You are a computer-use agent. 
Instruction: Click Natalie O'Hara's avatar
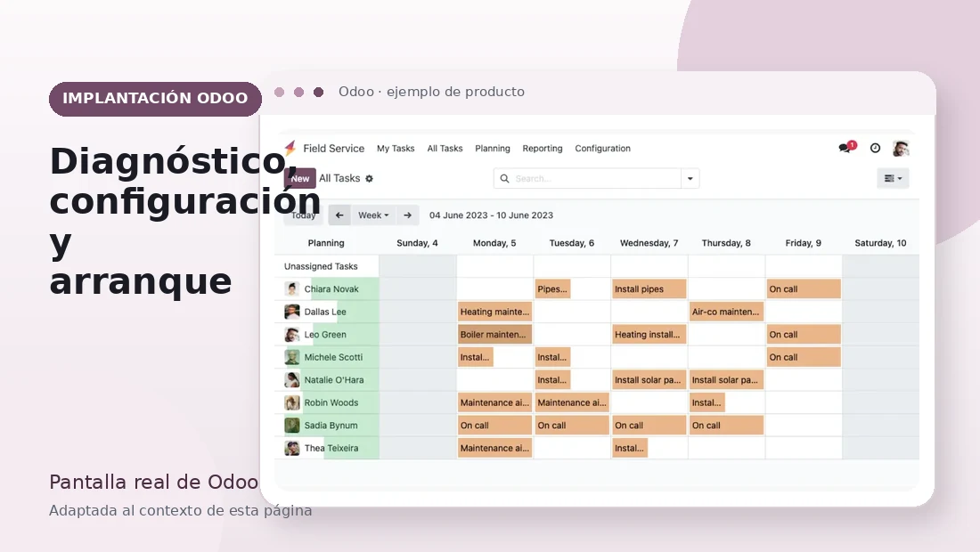(292, 379)
